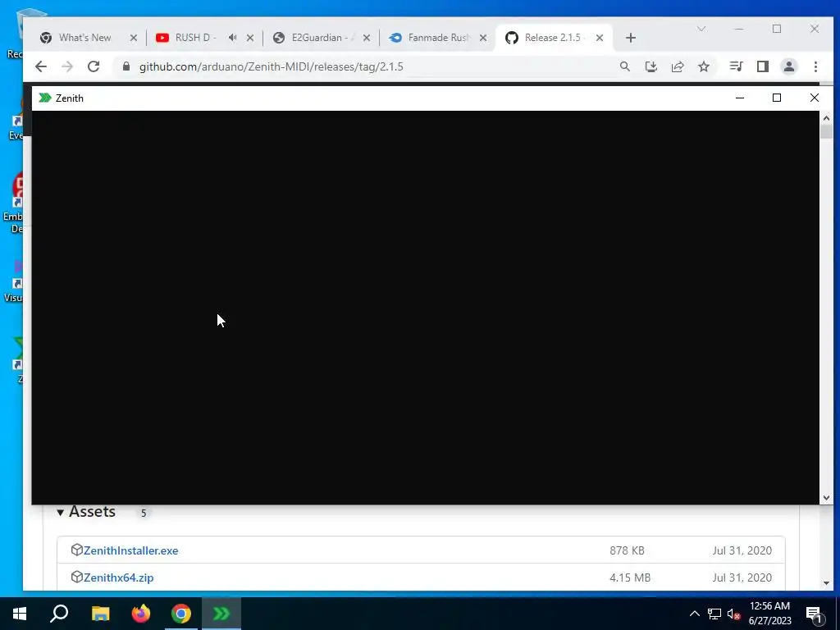Select Zenith app in the taskbar
This screenshot has height=630, width=840.
[221, 614]
